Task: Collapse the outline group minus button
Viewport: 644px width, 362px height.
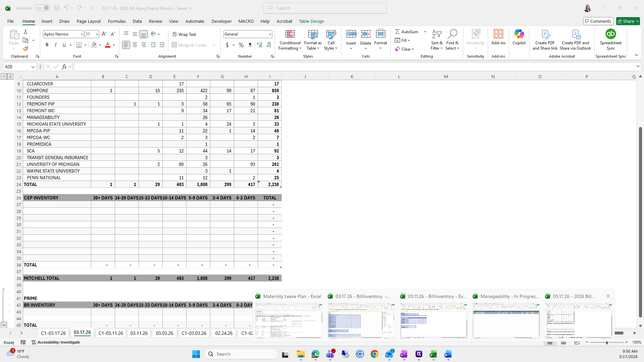Action: point(4,325)
